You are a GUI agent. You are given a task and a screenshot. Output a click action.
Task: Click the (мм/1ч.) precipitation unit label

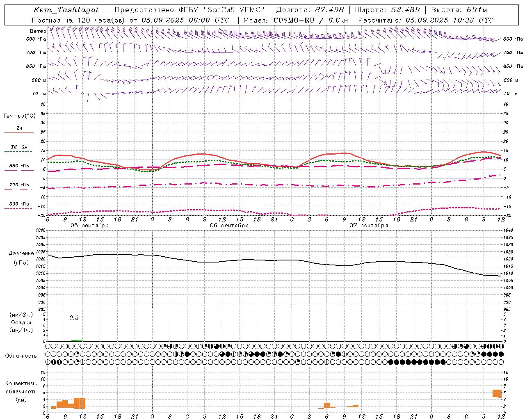pyautogui.click(x=21, y=330)
